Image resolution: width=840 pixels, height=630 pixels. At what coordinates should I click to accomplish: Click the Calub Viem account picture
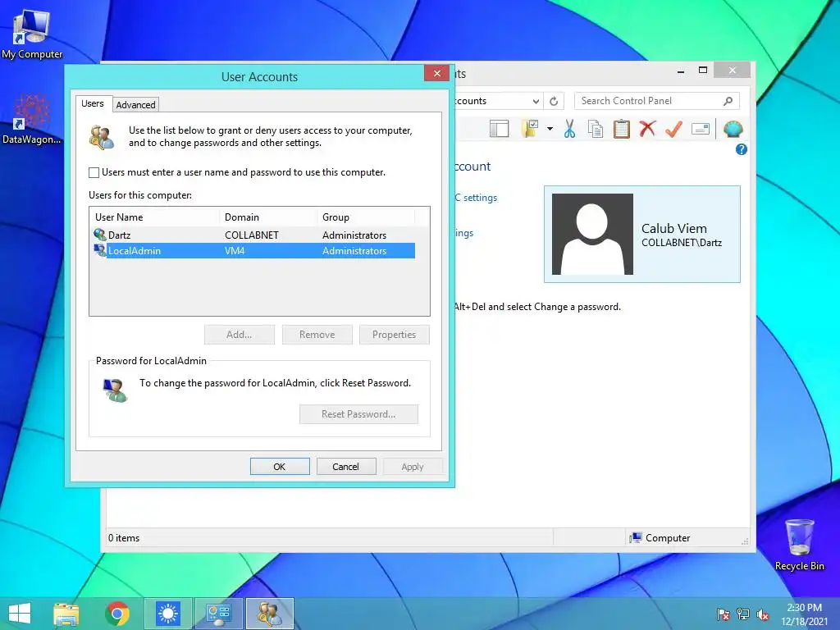click(x=592, y=234)
